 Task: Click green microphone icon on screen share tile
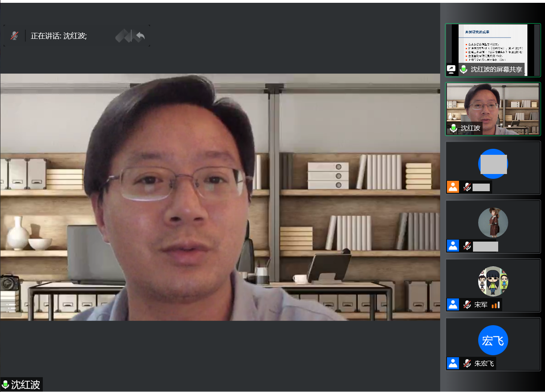click(464, 69)
